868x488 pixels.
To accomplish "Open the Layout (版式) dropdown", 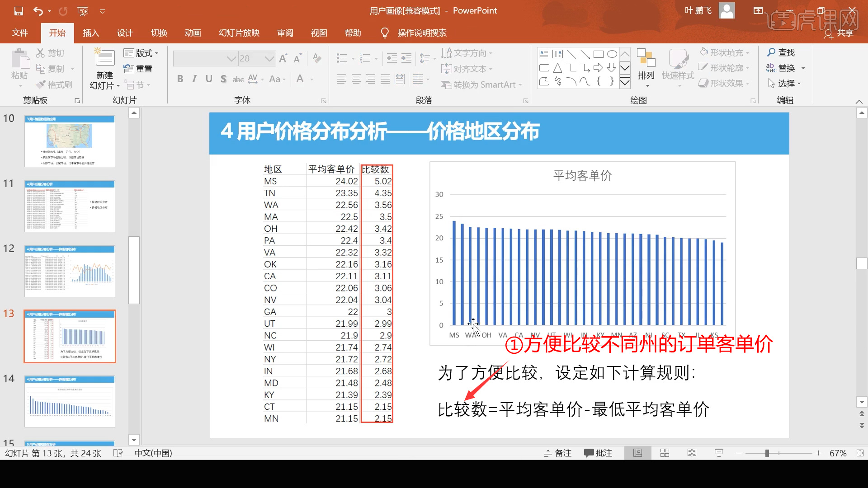I will [x=142, y=53].
